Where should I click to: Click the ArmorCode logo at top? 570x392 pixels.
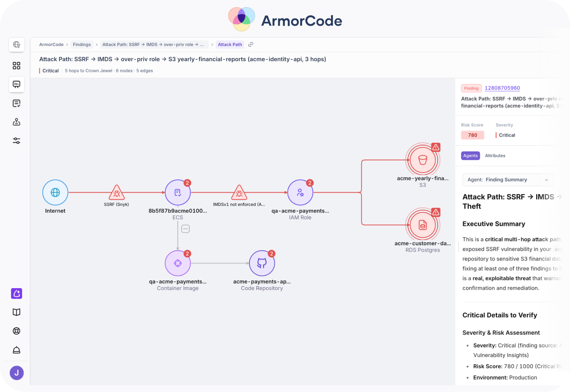coord(285,19)
